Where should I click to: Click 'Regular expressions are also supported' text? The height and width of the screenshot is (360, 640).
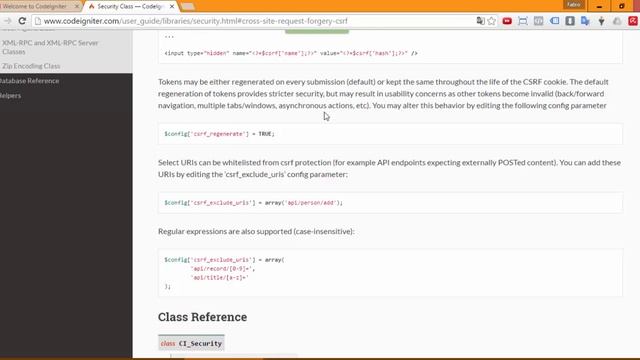[x=256, y=231]
